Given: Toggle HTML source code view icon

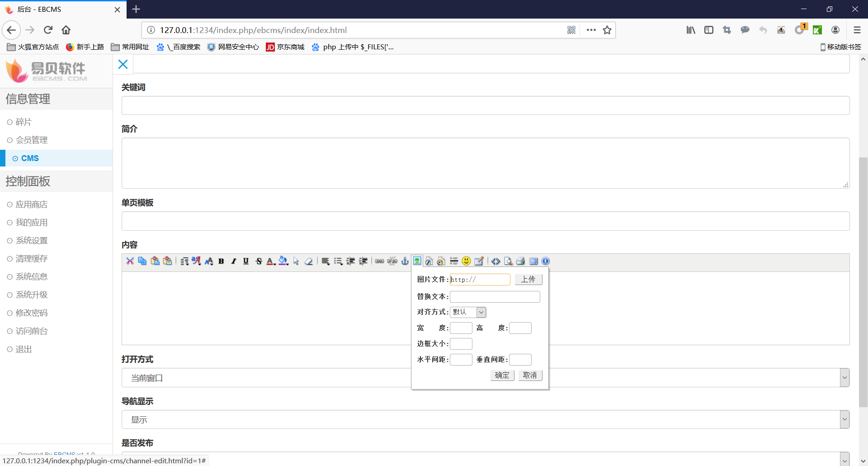Looking at the screenshot, I should [x=496, y=261].
